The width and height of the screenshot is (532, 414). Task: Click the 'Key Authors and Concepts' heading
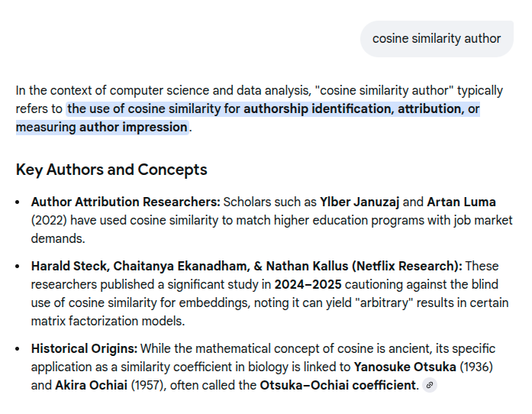tap(111, 170)
